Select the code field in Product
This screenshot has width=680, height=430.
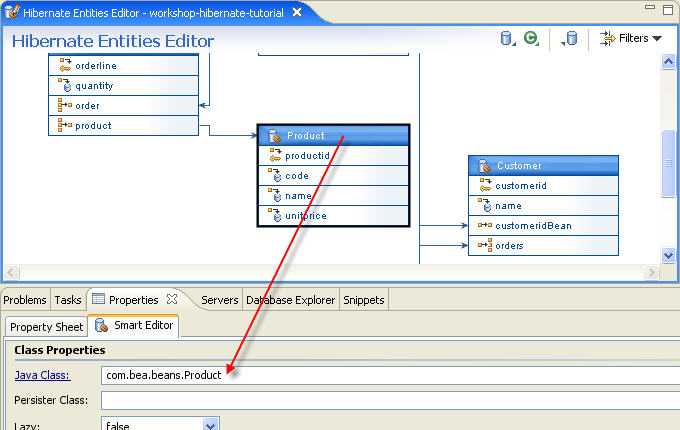pos(333,176)
